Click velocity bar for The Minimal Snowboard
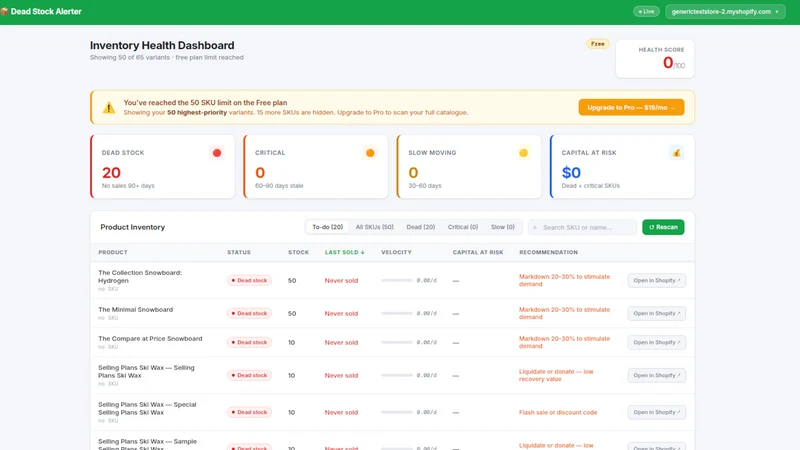The height and width of the screenshot is (450, 800). coord(396,313)
